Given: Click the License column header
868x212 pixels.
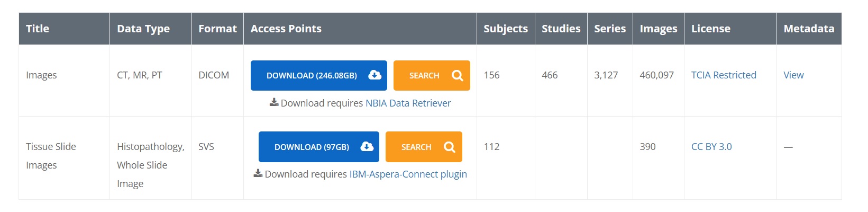Looking at the screenshot, I should [711, 29].
